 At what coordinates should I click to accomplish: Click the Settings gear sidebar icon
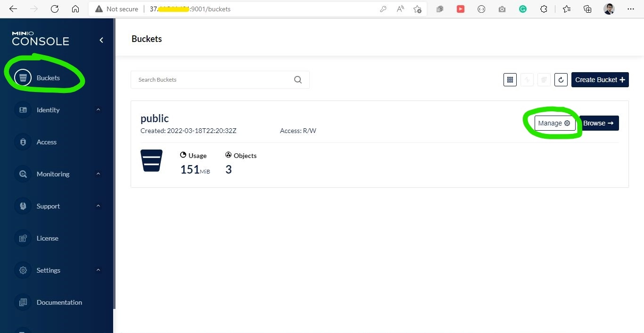point(23,270)
